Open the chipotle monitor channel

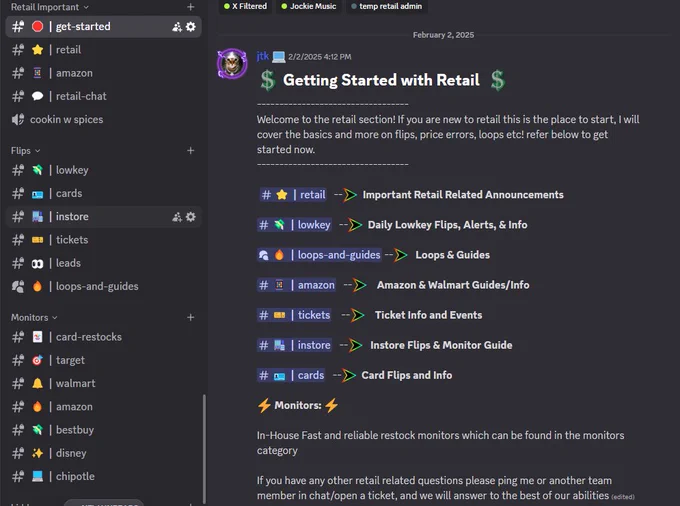[103, 477]
